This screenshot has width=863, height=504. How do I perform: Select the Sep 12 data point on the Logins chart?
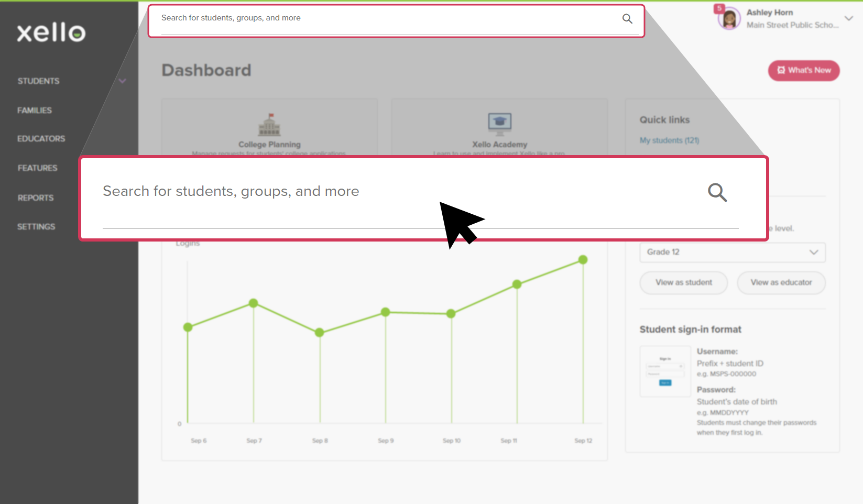(583, 259)
